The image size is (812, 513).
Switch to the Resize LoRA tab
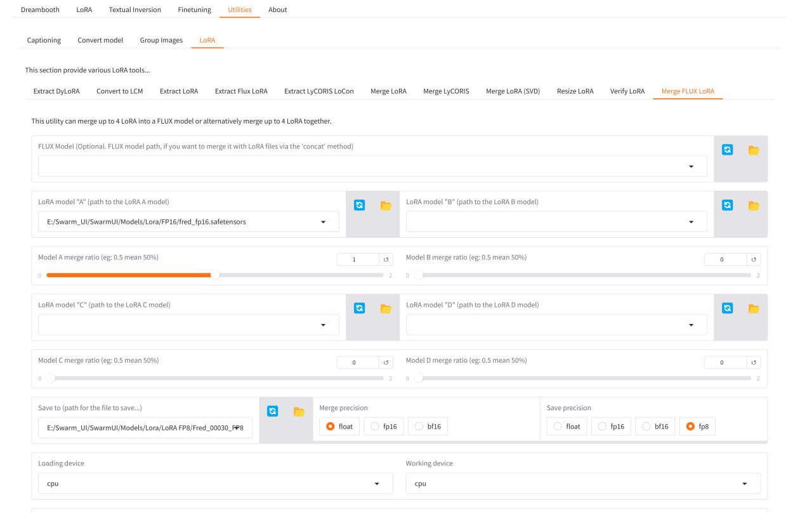(x=575, y=91)
